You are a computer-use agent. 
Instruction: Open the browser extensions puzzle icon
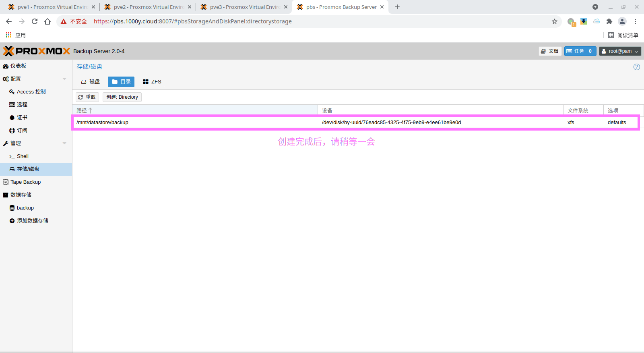pos(609,21)
